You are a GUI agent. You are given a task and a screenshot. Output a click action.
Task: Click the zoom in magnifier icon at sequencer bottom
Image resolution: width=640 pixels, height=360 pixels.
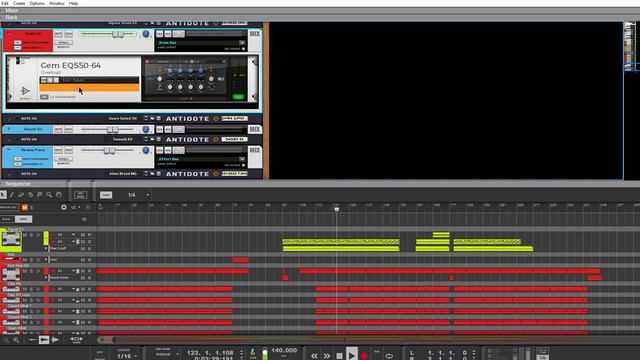click(16, 340)
